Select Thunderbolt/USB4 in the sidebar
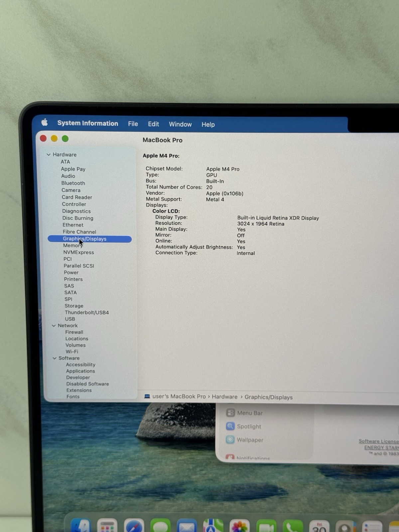399x532 pixels. [x=87, y=313]
